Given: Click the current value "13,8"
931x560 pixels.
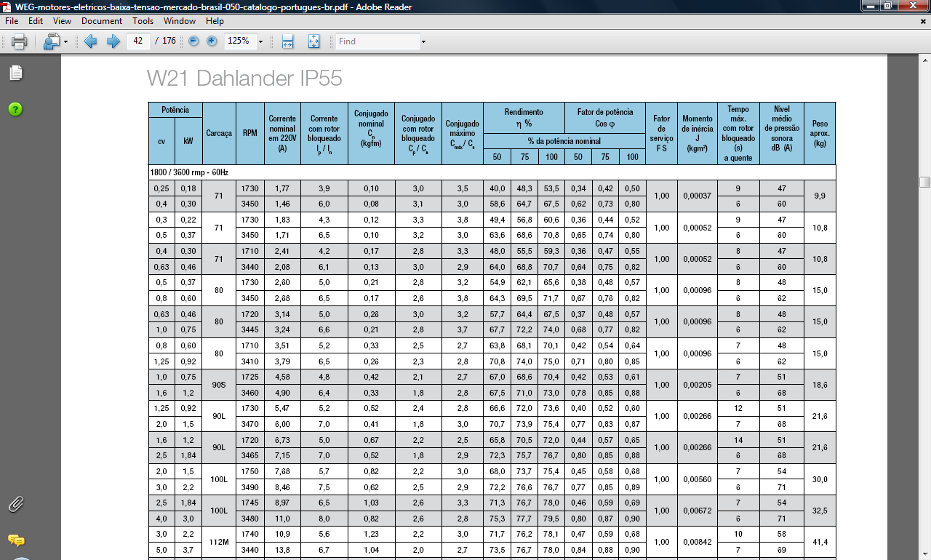Looking at the screenshot, I should coord(282,550).
